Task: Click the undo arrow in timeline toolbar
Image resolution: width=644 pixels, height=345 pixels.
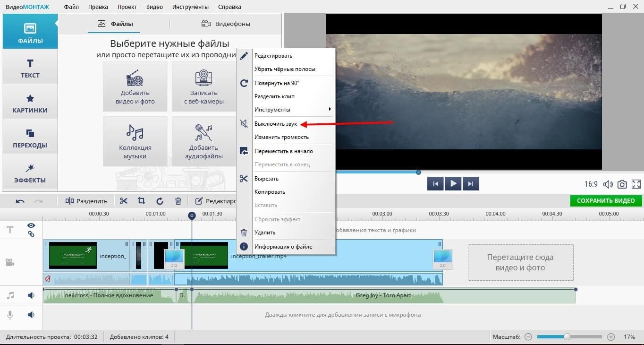Action: coord(20,201)
